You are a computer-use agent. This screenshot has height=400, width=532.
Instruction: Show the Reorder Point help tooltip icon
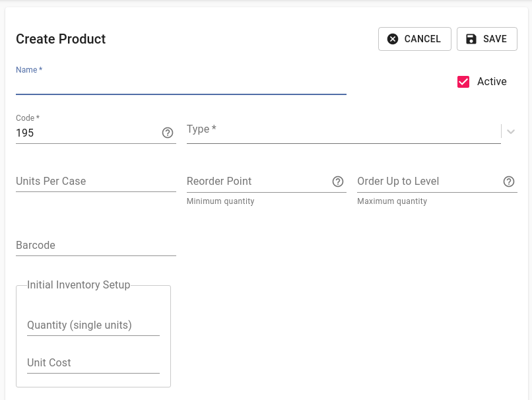pos(338,182)
